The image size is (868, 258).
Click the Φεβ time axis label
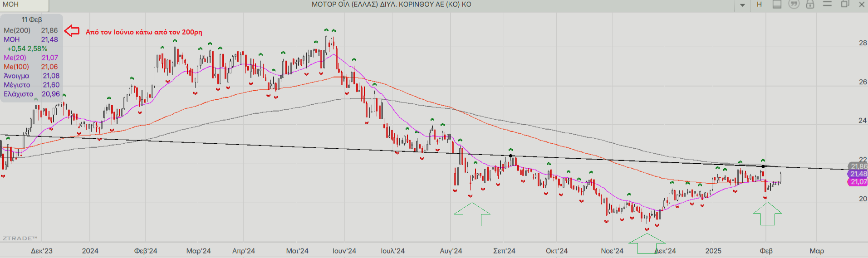pos(766,251)
